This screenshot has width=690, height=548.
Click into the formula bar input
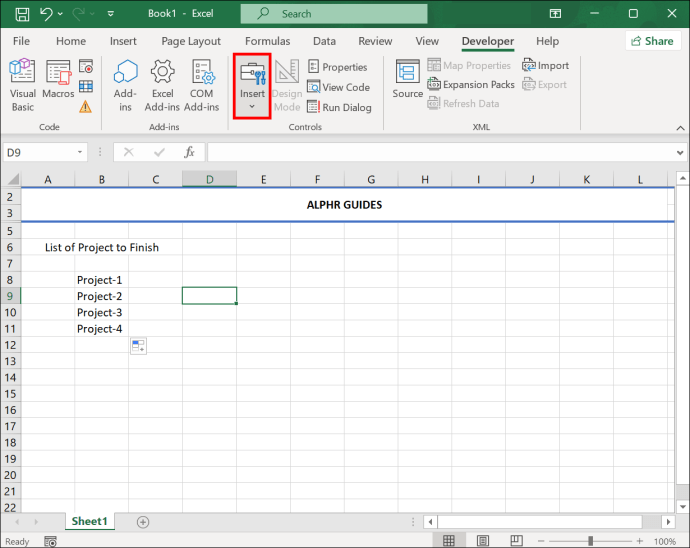pyautogui.click(x=441, y=152)
